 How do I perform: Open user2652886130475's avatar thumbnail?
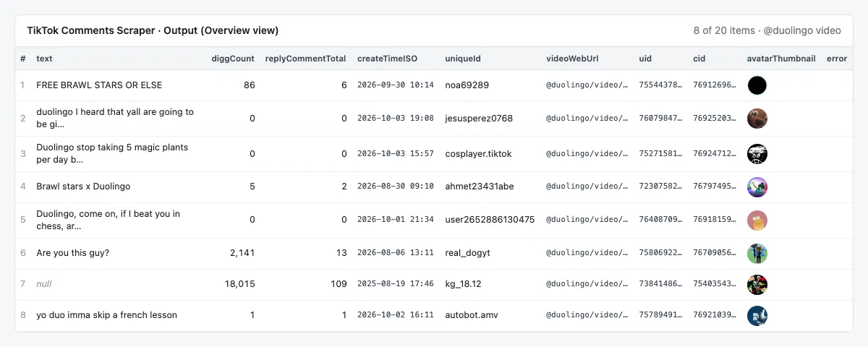(x=757, y=220)
